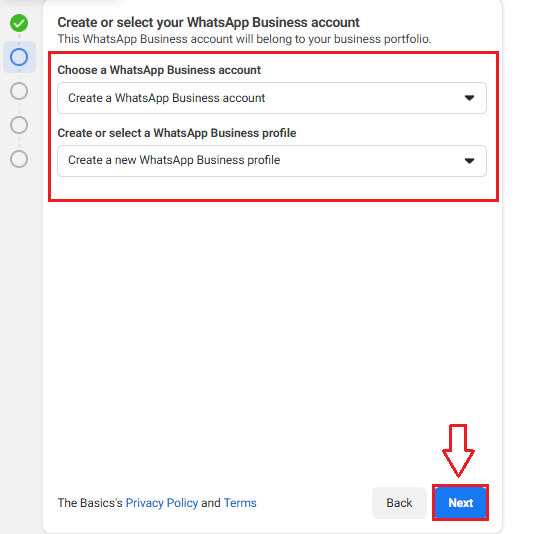552x534 pixels.
Task: Open the 'Create a WhatsApp Business account' dropdown
Action: (272, 98)
